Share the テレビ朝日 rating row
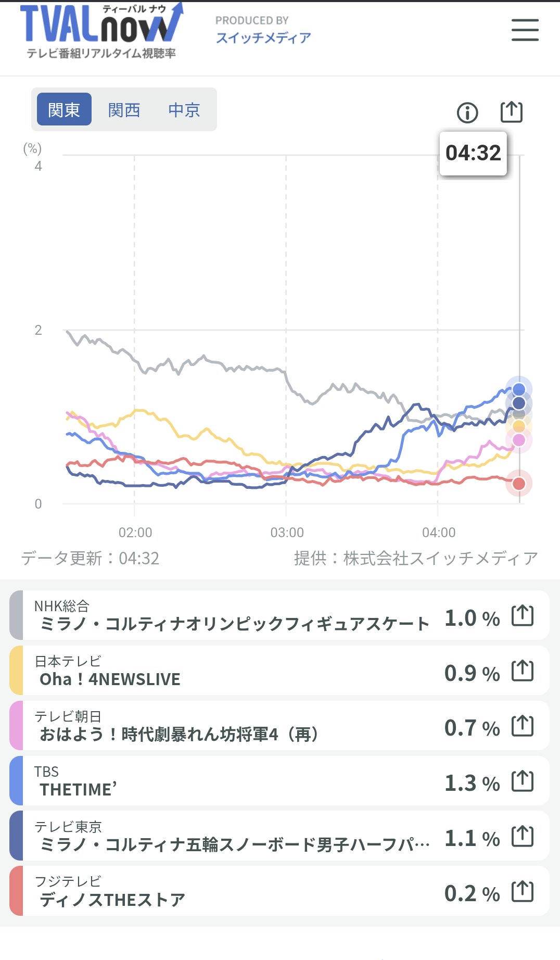 coord(523,726)
